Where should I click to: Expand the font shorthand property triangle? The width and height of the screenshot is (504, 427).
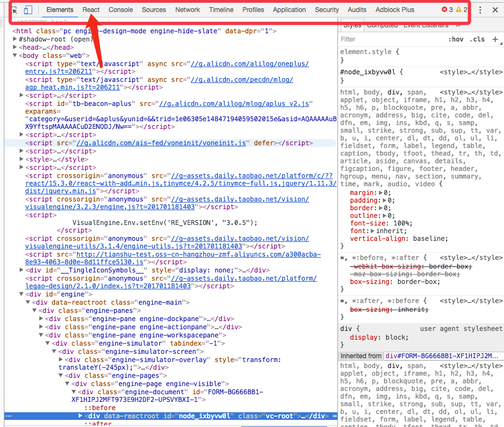pos(372,231)
